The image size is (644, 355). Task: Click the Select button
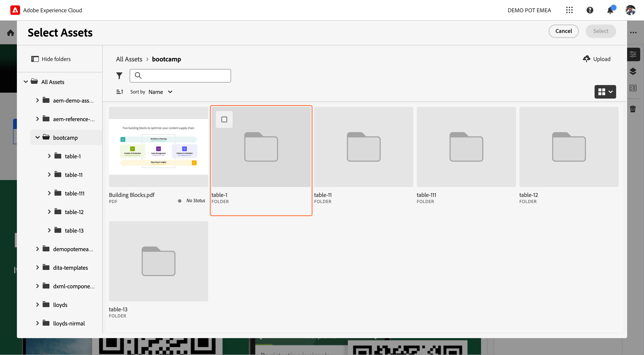pyautogui.click(x=601, y=31)
